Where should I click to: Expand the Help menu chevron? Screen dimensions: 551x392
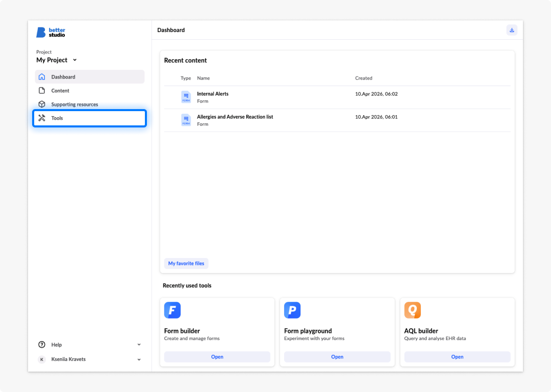point(139,345)
